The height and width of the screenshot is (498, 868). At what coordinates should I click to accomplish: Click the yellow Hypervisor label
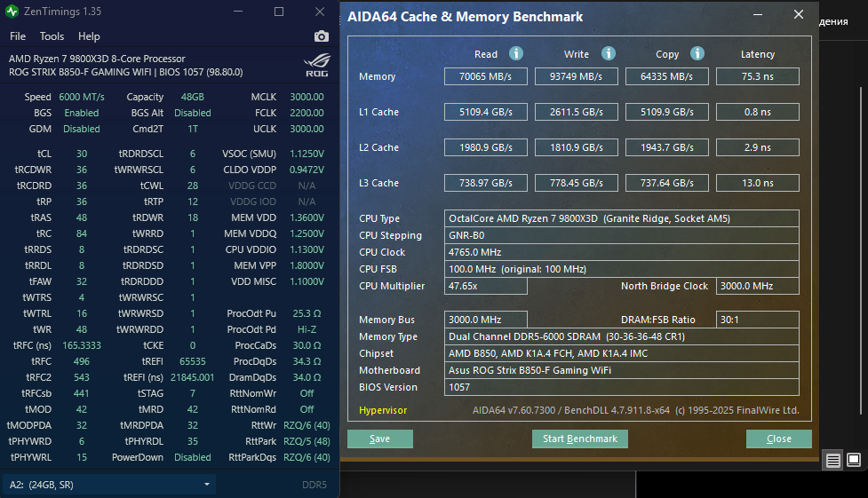[x=383, y=410]
